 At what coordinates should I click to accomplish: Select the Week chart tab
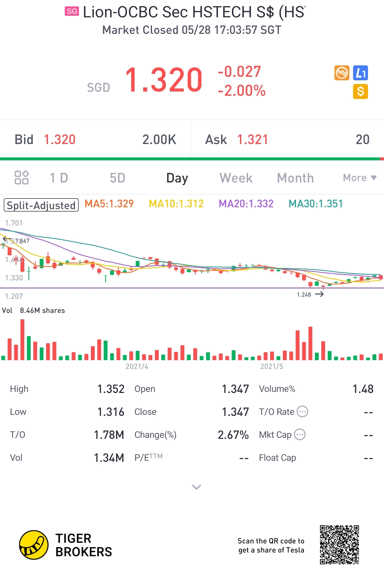coord(236,178)
